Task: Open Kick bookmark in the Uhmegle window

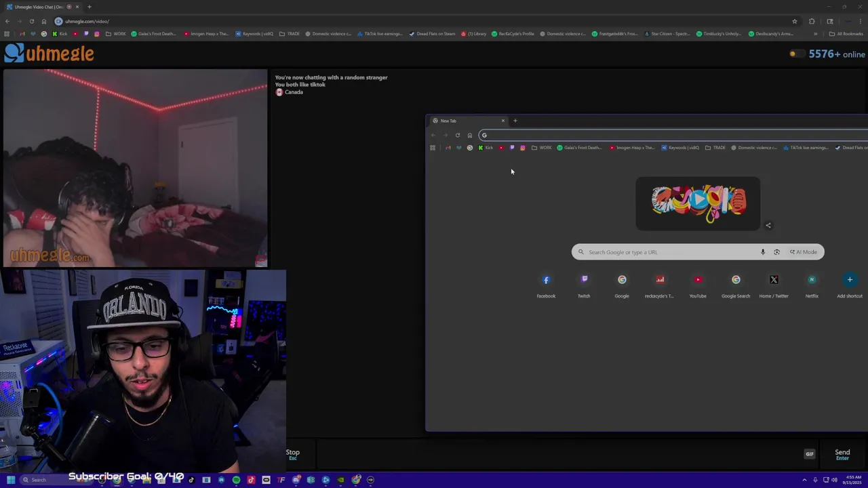Action: [x=60, y=34]
